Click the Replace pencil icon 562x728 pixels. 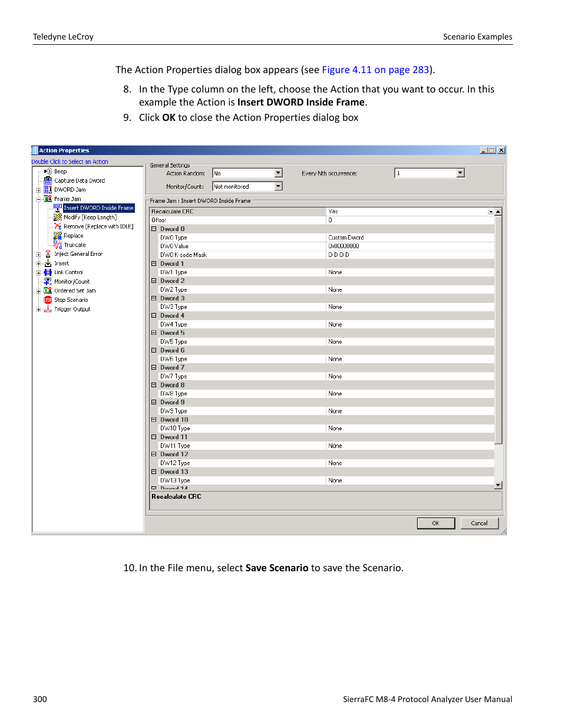[58, 236]
